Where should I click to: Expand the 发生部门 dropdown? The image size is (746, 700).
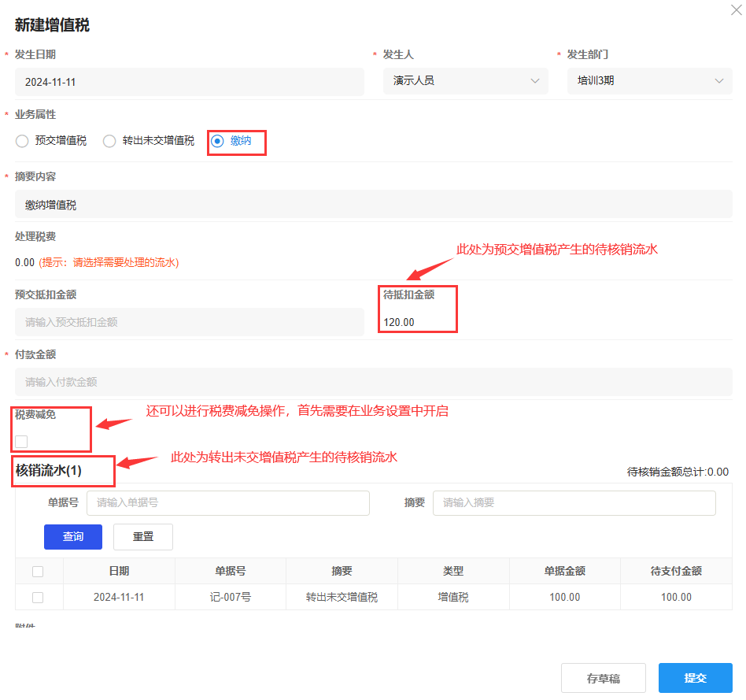(x=649, y=81)
